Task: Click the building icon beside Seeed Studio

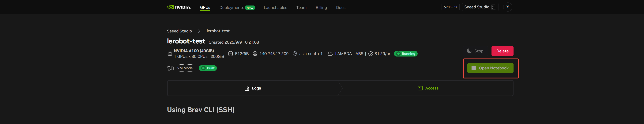Action: (x=493, y=7)
